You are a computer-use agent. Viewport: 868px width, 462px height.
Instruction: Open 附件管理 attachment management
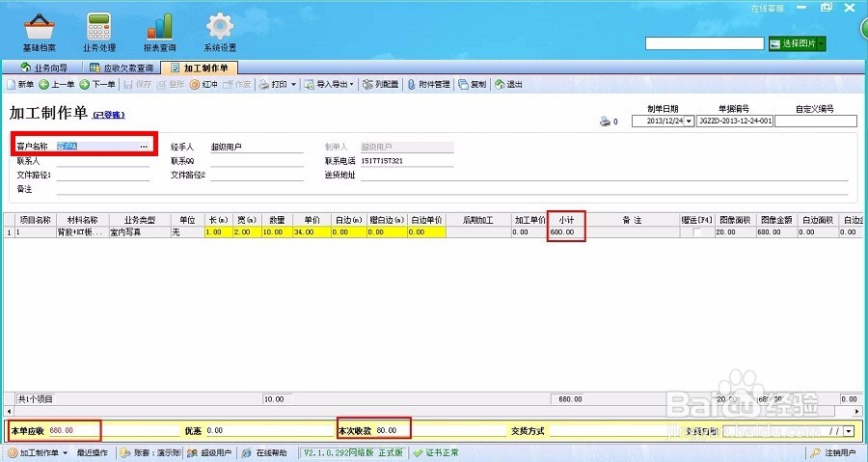(x=428, y=84)
